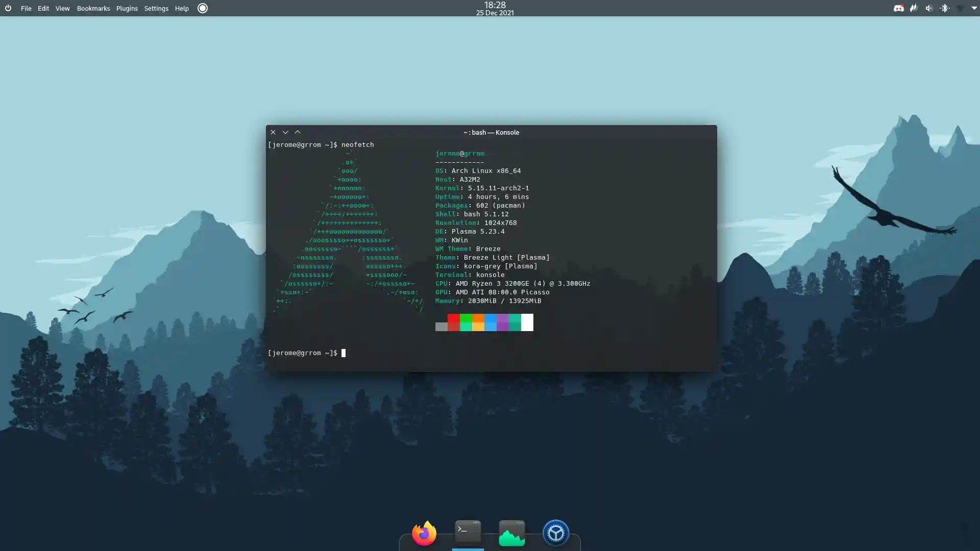Click the dimmed network tray icon

click(x=960, y=8)
